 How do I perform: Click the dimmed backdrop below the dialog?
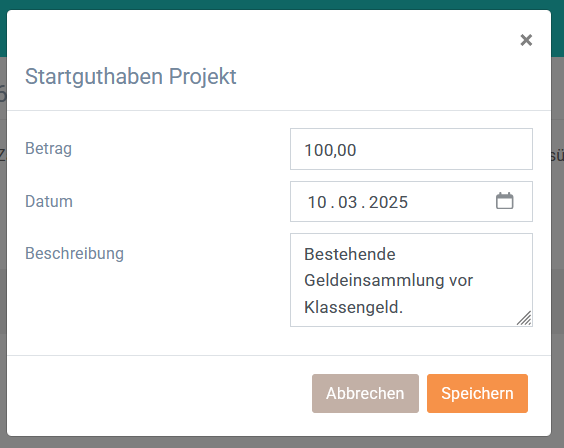coord(282,443)
